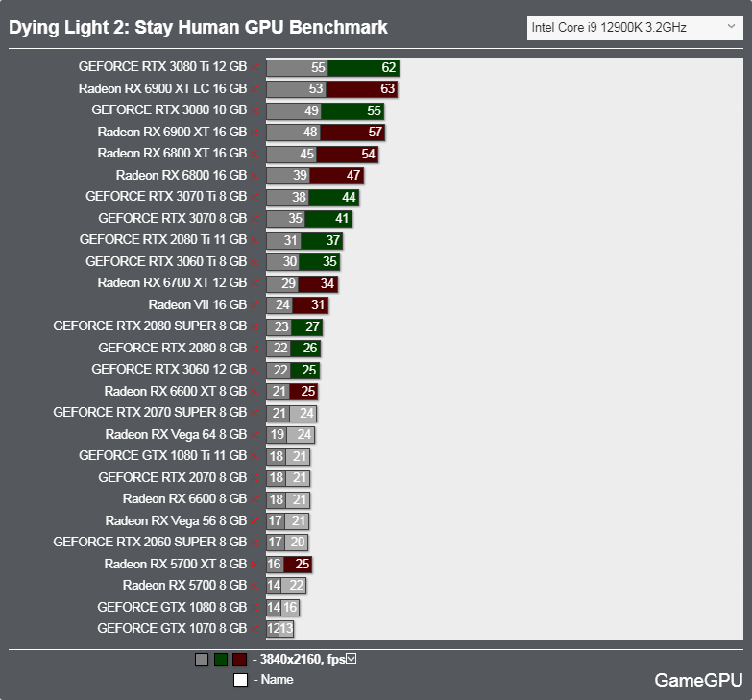Click red X beside GEFORCE RTX 2080 8 GB
The image size is (752, 700).
pyautogui.click(x=255, y=349)
